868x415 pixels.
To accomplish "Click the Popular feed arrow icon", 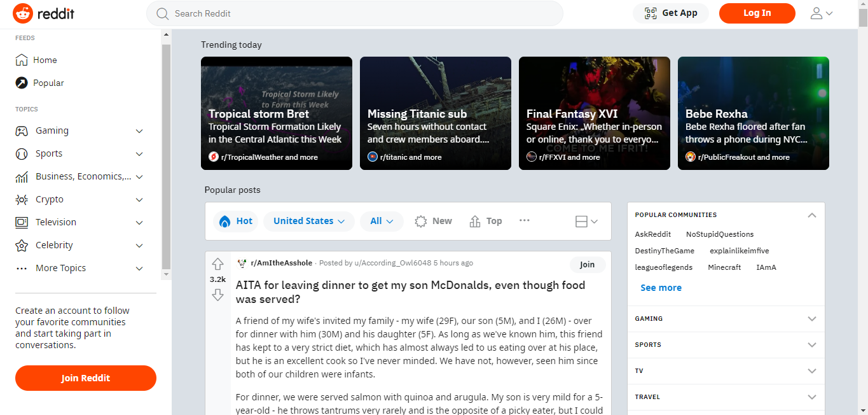I will 22,83.
